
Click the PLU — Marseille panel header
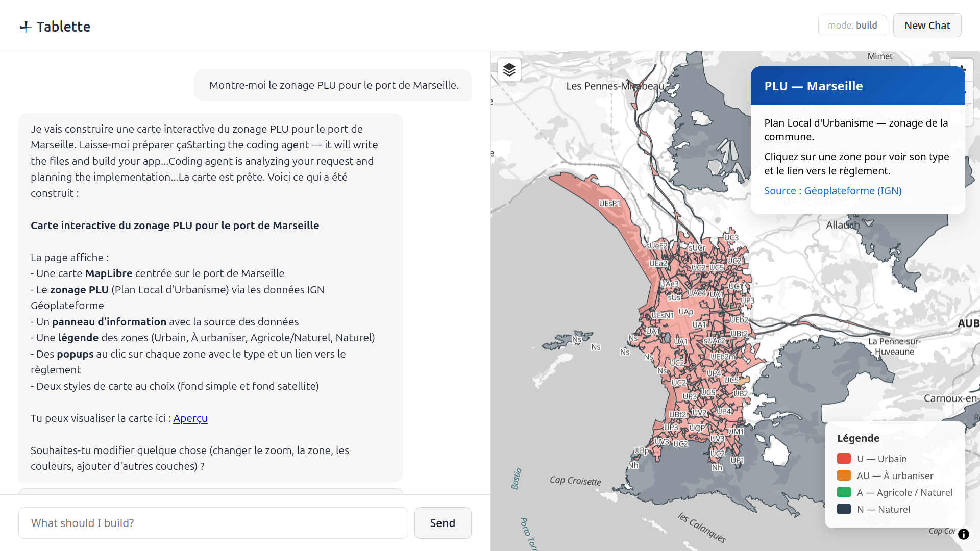tap(857, 86)
